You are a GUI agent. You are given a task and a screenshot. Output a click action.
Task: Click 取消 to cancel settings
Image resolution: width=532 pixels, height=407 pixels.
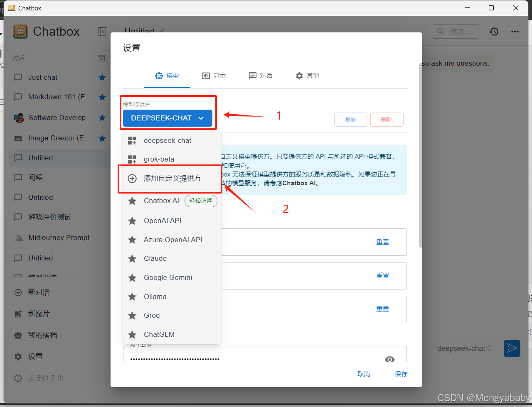click(364, 374)
